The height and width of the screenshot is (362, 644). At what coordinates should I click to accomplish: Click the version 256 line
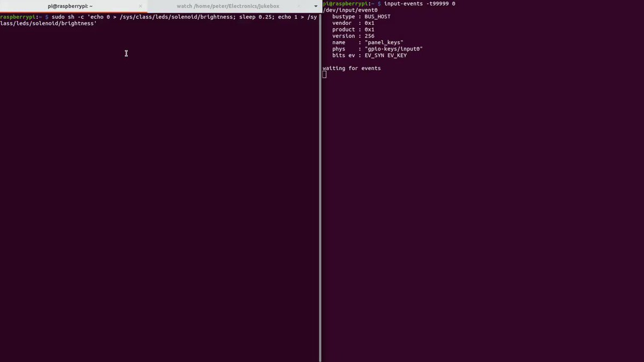pyautogui.click(x=353, y=36)
